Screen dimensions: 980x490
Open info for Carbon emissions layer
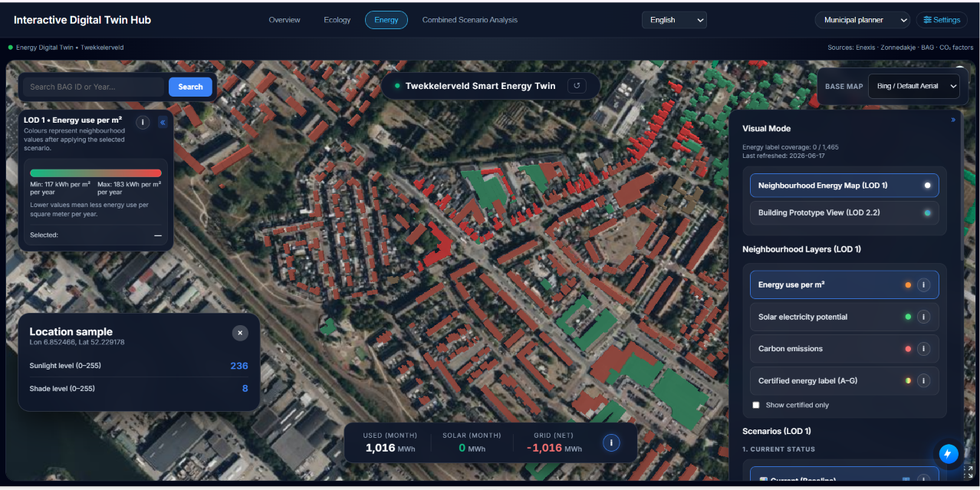(923, 349)
